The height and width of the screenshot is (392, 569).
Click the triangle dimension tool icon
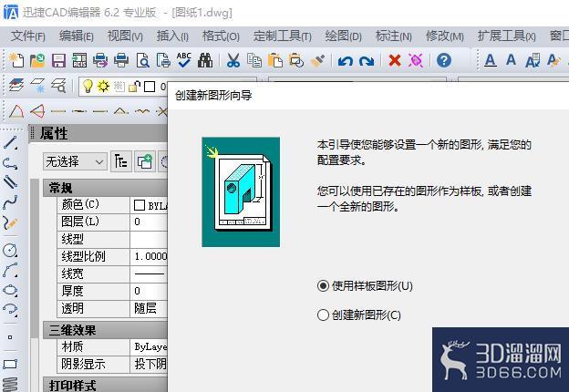tap(16, 111)
